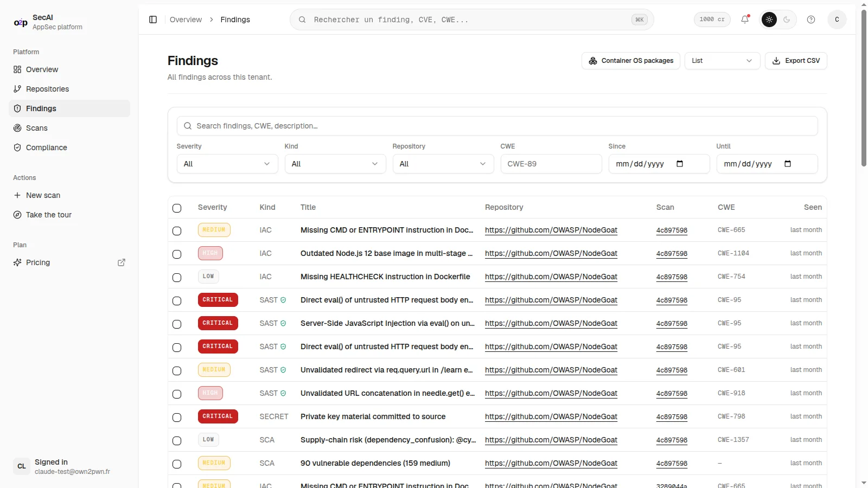Open Repositories in sidebar
Image resolution: width=868 pixels, height=488 pixels.
pos(69,89)
